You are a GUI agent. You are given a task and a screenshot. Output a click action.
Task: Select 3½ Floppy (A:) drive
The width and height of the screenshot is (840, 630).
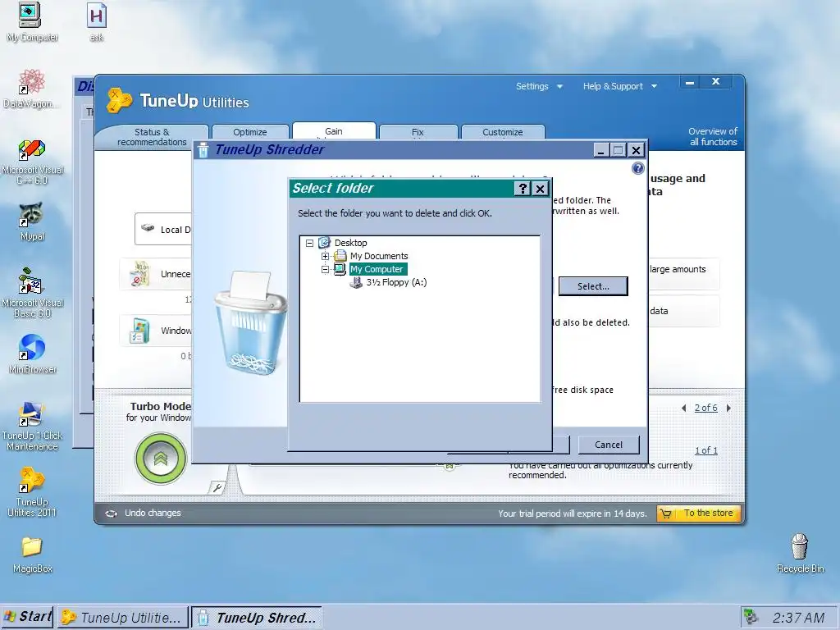click(396, 282)
